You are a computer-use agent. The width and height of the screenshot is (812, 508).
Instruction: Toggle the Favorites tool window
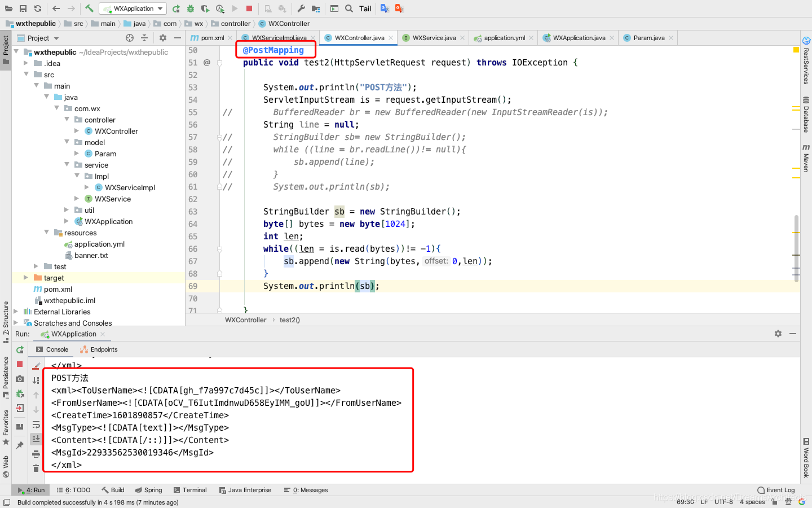pos(6,427)
